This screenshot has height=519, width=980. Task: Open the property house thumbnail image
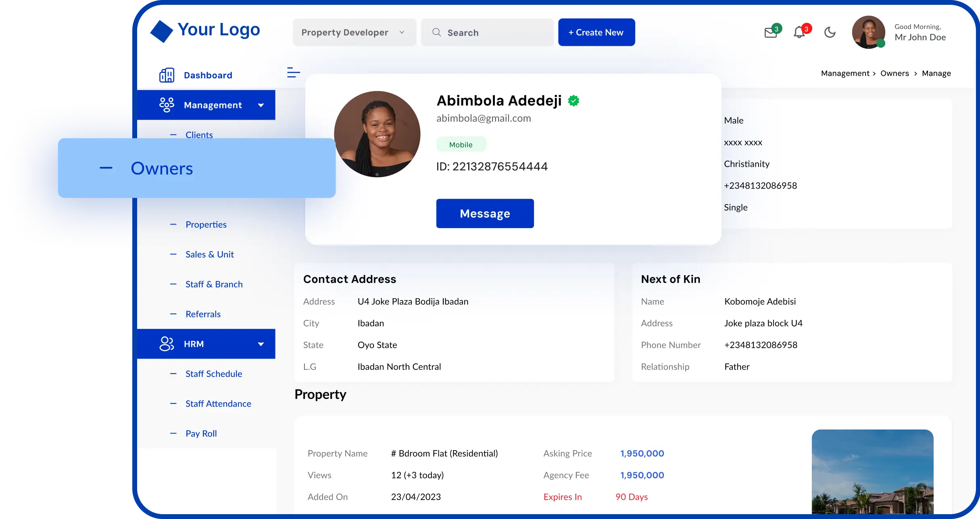pyautogui.click(x=872, y=471)
